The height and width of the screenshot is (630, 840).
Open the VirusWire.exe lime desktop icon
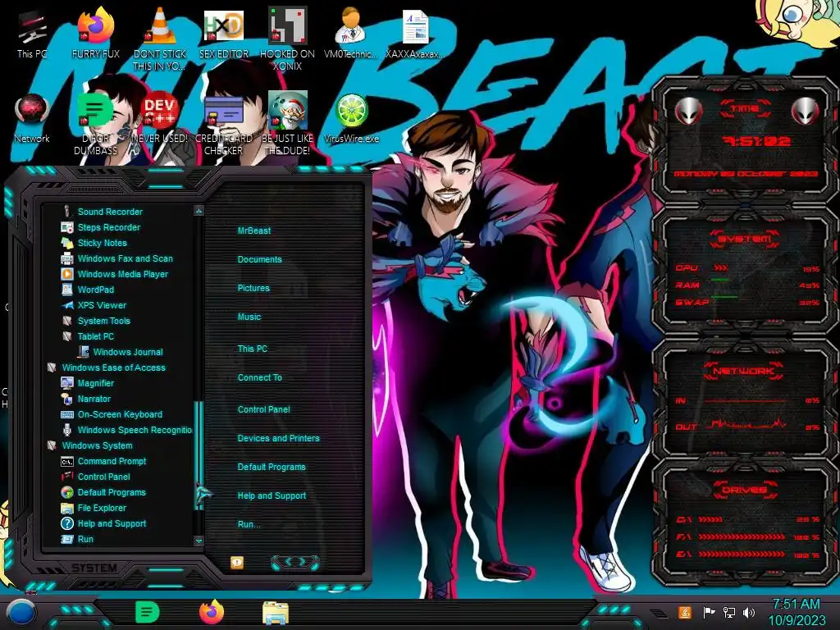[351, 119]
